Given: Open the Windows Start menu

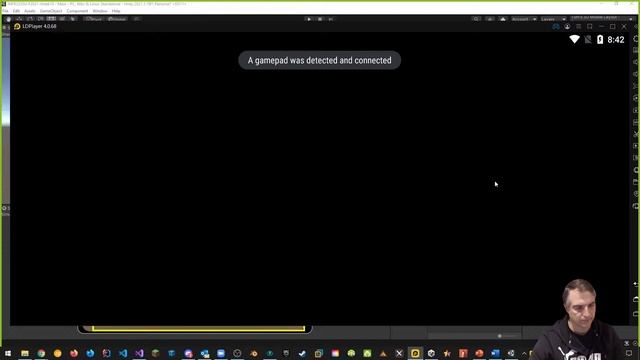Looking at the screenshot, I should point(8,353).
